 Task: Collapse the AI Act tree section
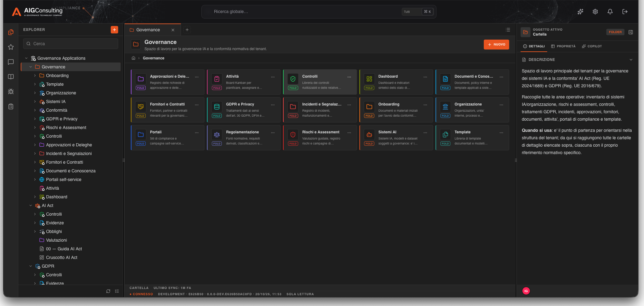point(31,205)
